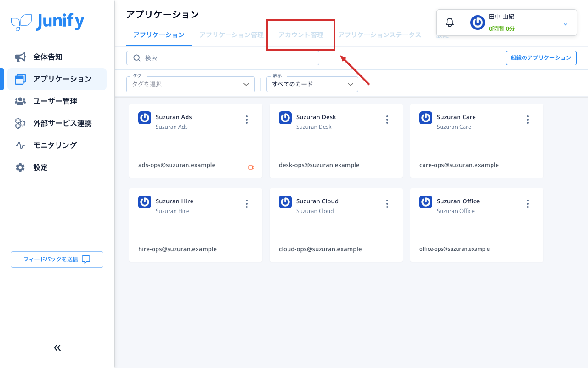Screen dimensions: 588x368
Task: Open 全体告知 megaphone icon in sidebar
Action: [20, 57]
